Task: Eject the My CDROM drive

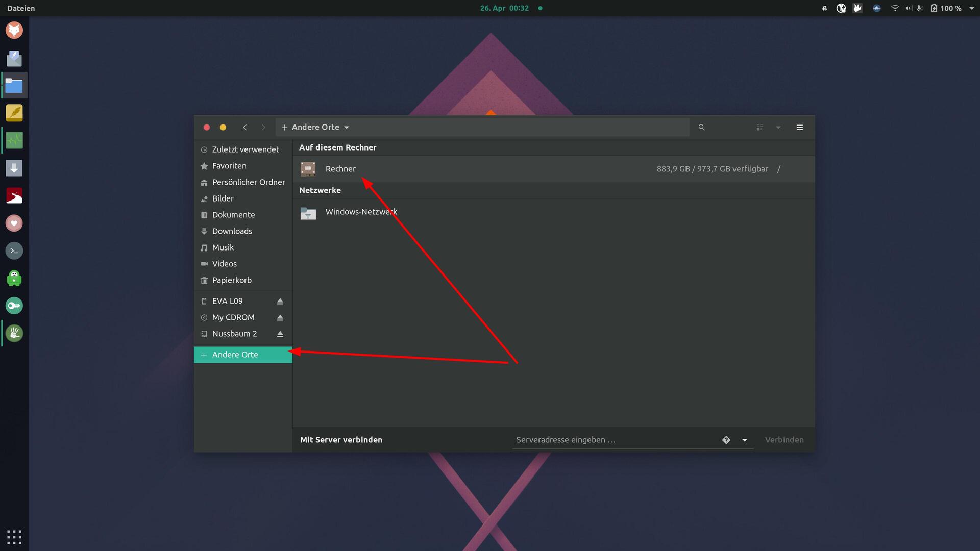Action: click(280, 318)
